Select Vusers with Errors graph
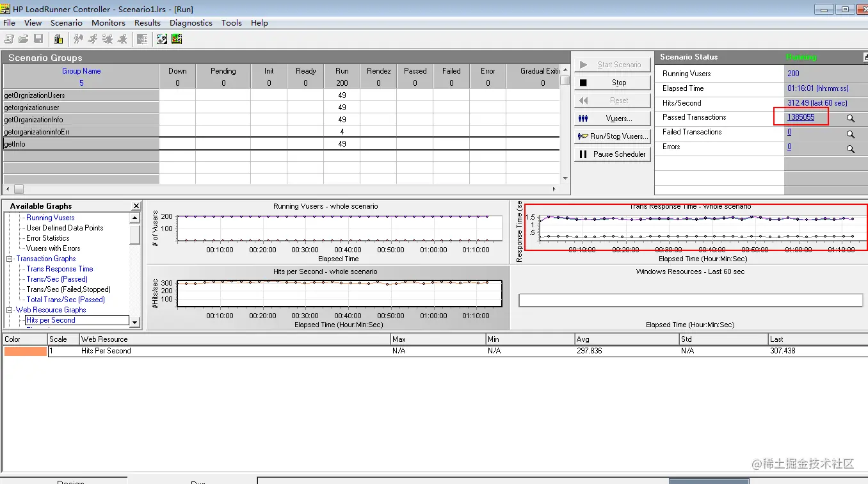 [x=53, y=248]
